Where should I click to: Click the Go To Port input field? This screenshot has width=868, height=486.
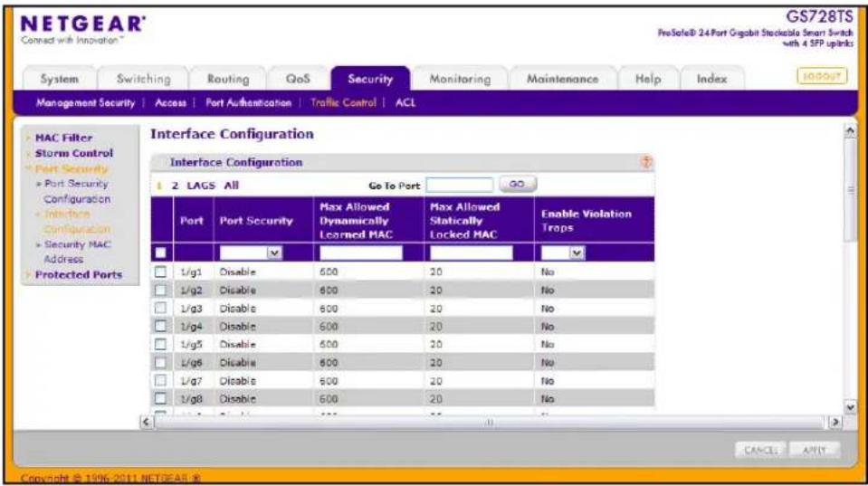point(460,185)
